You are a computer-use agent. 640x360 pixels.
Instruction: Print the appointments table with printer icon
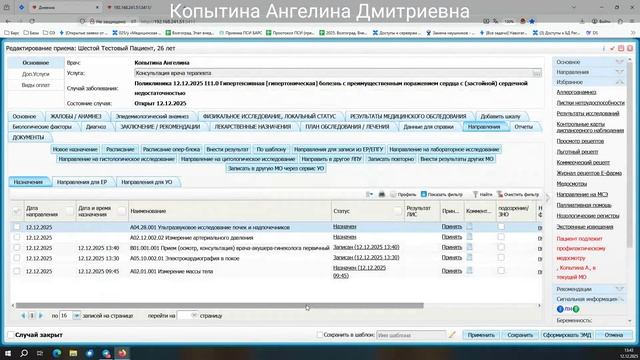pos(382,194)
